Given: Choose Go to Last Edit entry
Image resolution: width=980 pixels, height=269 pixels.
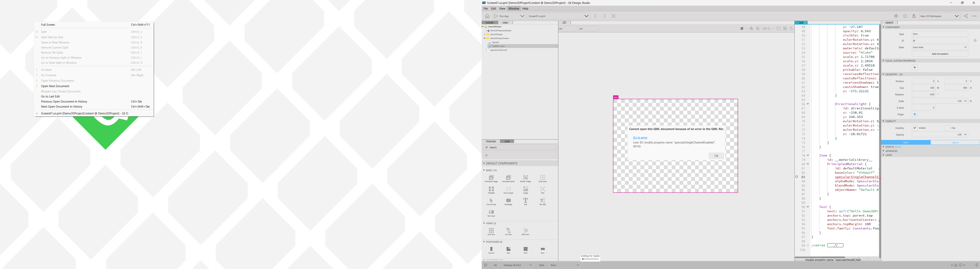Looking at the screenshot, I should pos(94,96).
